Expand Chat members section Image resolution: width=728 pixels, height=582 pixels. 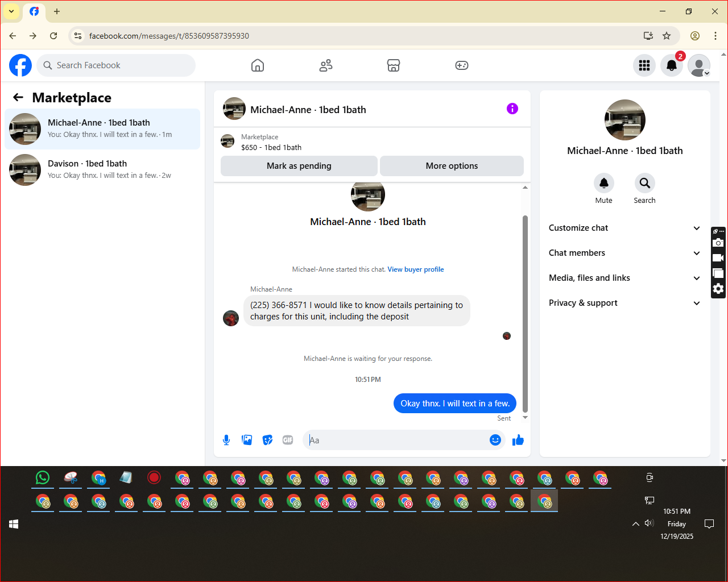624,253
